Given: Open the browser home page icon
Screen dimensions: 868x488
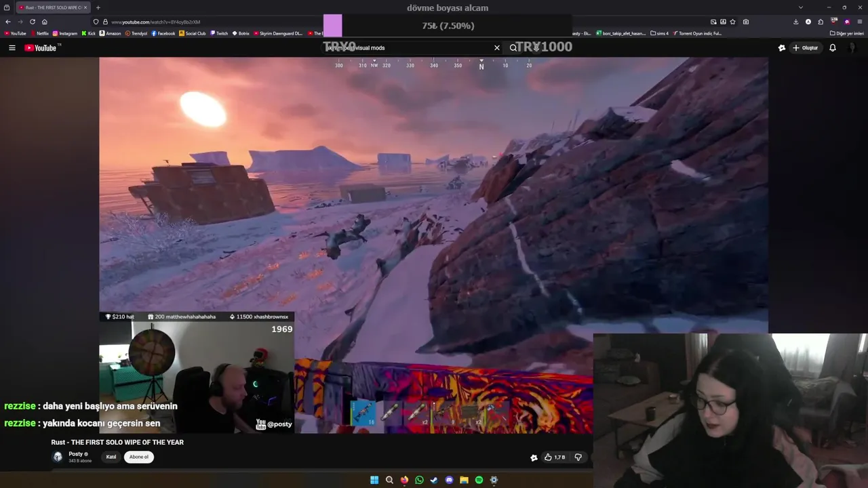Looking at the screenshot, I should click(45, 22).
